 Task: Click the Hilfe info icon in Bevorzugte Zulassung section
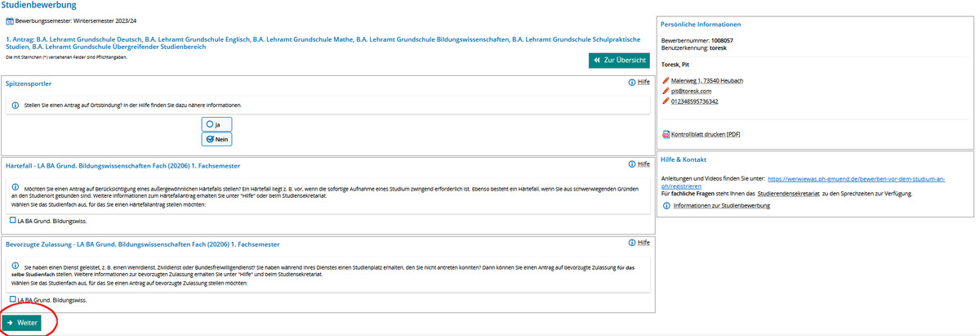coord(632,243)
